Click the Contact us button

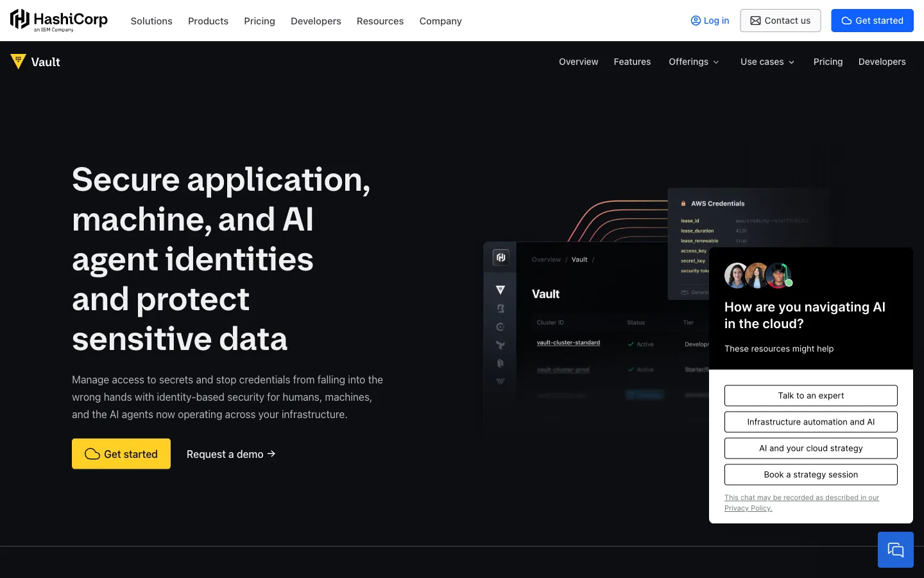[x=780, y=21]
